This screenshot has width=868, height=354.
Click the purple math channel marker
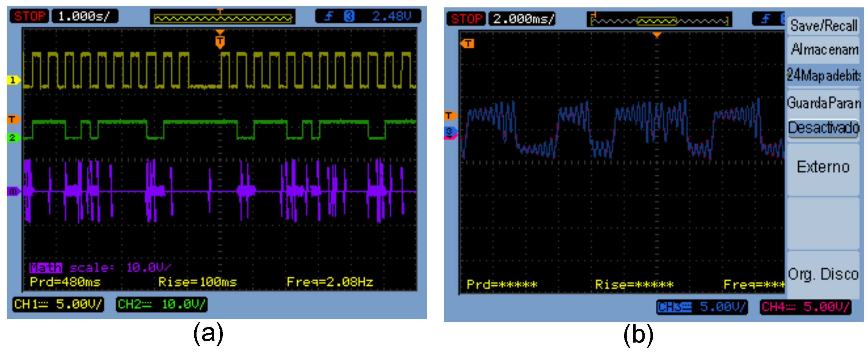(x=13, y=192)
